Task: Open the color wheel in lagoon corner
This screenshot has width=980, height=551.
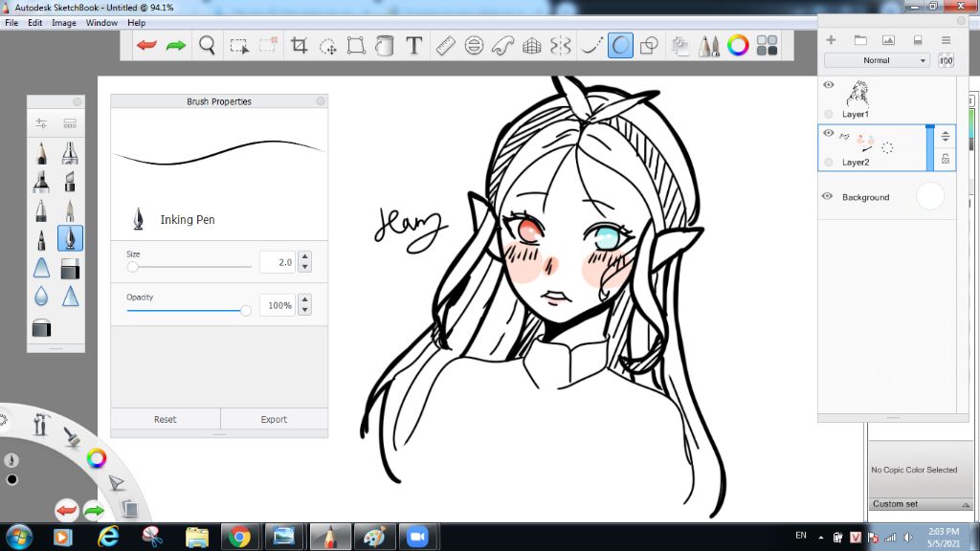Action: coord(97,458)
